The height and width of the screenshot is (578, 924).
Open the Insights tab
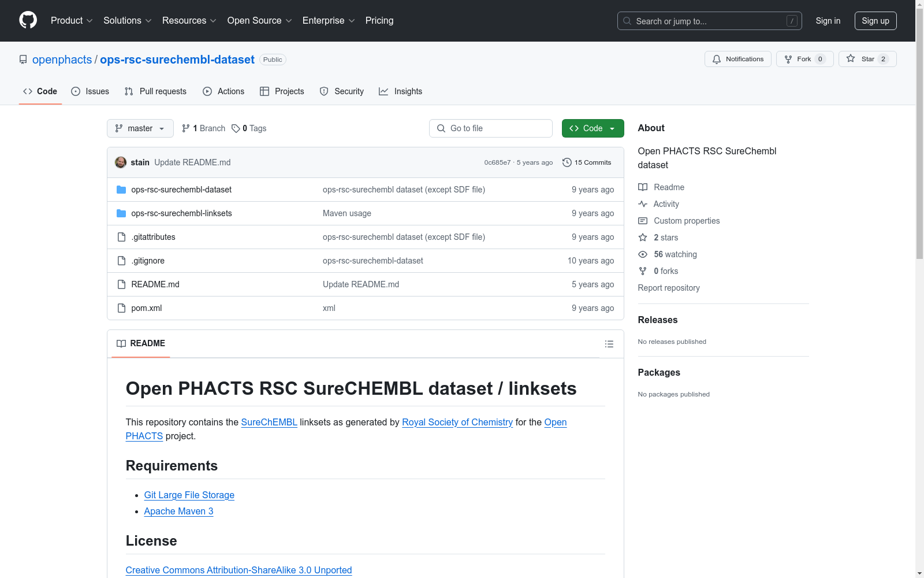pos(400,91)
